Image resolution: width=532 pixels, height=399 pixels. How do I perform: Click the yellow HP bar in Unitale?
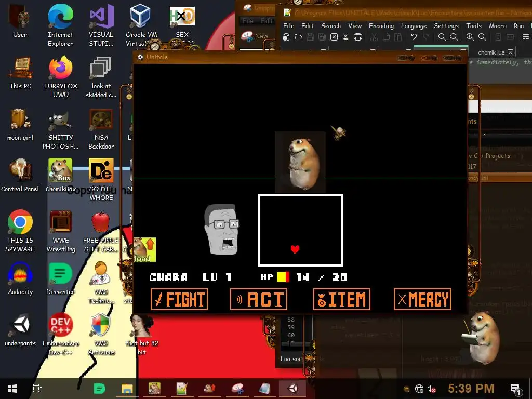[x=283, y=277]
